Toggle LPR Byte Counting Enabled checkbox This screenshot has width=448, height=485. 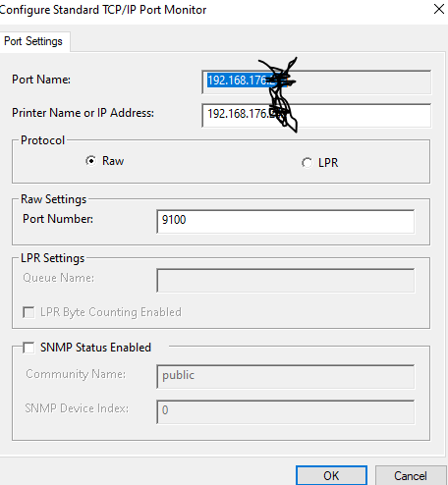coord(28,312)
